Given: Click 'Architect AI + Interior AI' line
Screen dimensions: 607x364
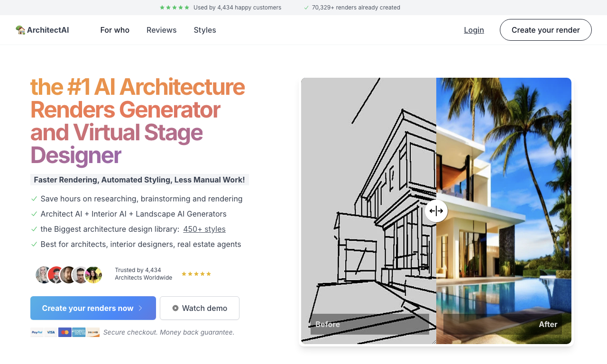Looking at the screenshot, I should tap(133, 214).
